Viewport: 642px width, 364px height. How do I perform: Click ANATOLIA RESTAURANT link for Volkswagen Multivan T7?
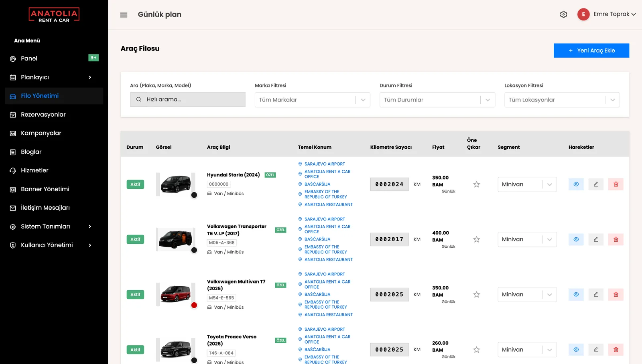(x=329, y=315)
